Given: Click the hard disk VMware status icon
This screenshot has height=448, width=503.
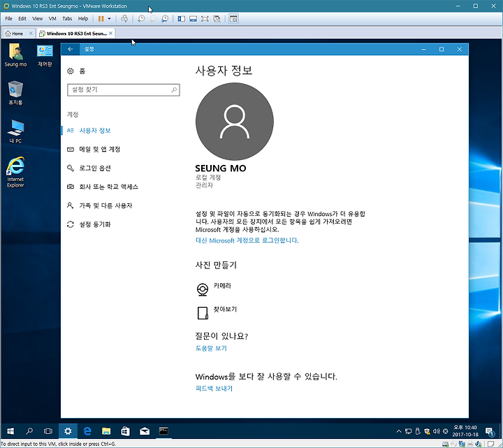Looking at the screenshot, I should pyautogui.click(x=445, y=445).
